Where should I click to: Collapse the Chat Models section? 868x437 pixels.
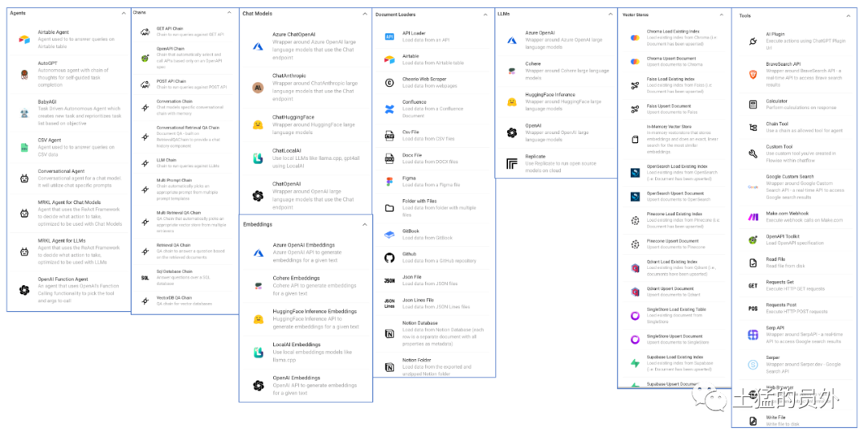tap(365, 14)
